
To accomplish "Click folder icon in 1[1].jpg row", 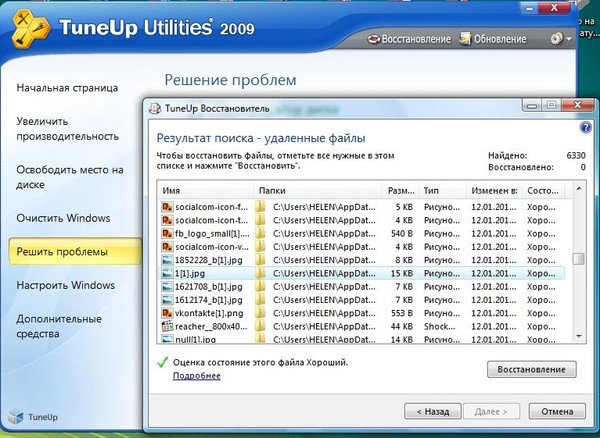I will [260, 274].
